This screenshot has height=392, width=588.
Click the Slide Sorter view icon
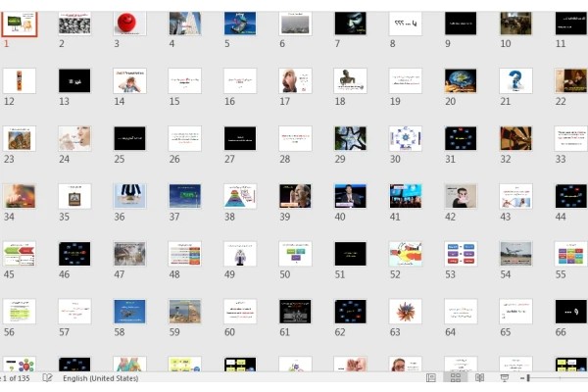[456, 377]
